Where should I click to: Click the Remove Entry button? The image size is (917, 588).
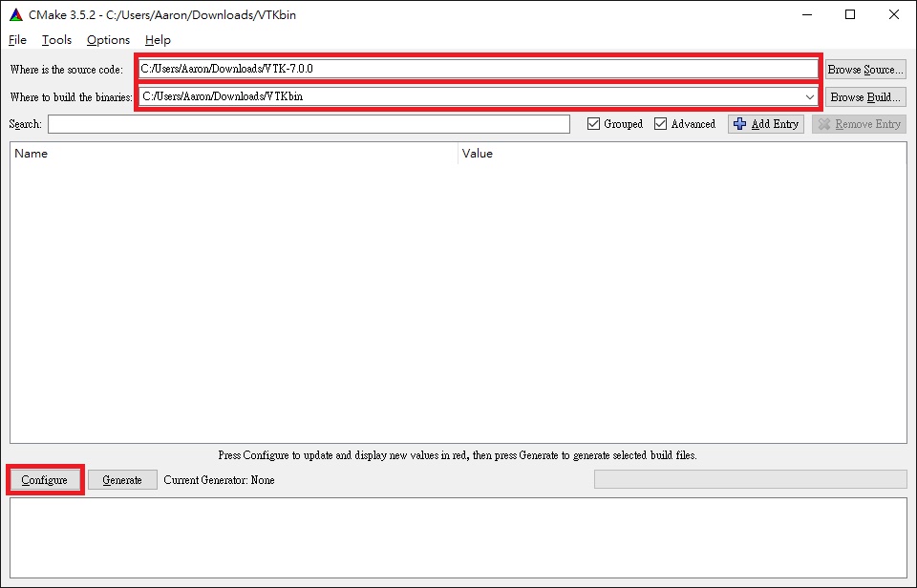(859, 124)
